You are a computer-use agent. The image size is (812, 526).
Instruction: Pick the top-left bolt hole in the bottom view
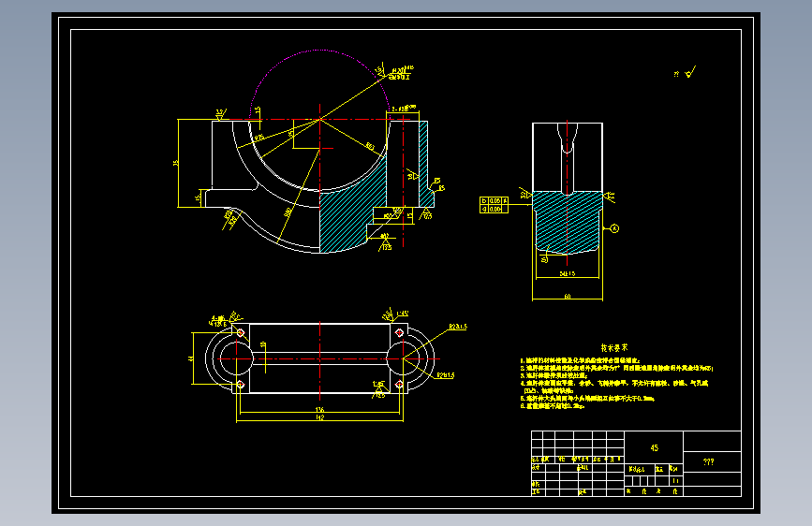tap(241, 333)
